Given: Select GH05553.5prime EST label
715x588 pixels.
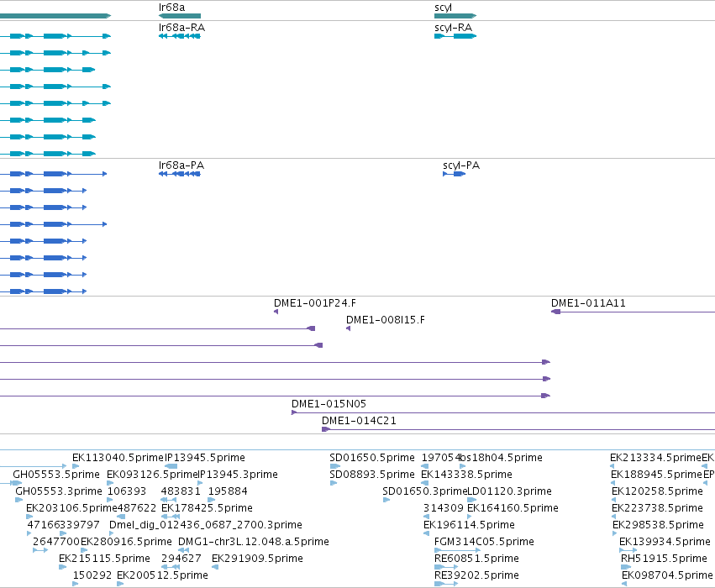Looking at the screenshot, I should (x=56, y=474).
